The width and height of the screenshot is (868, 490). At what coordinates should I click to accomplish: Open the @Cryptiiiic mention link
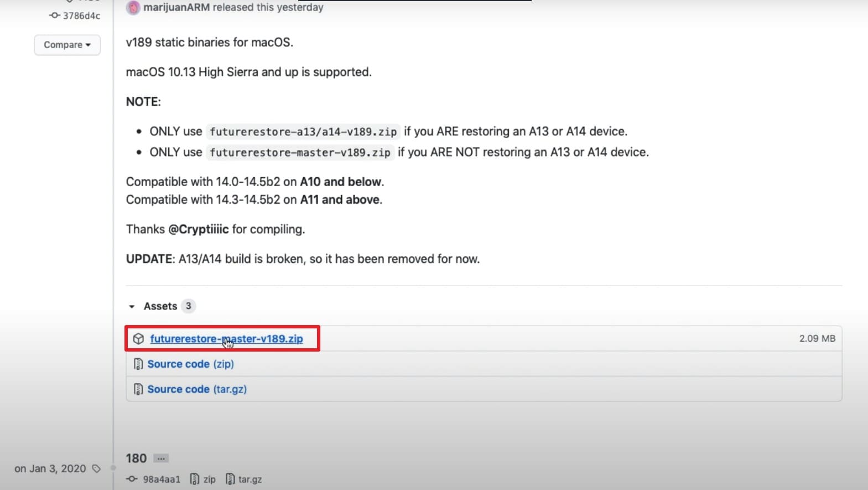(198, 229)
